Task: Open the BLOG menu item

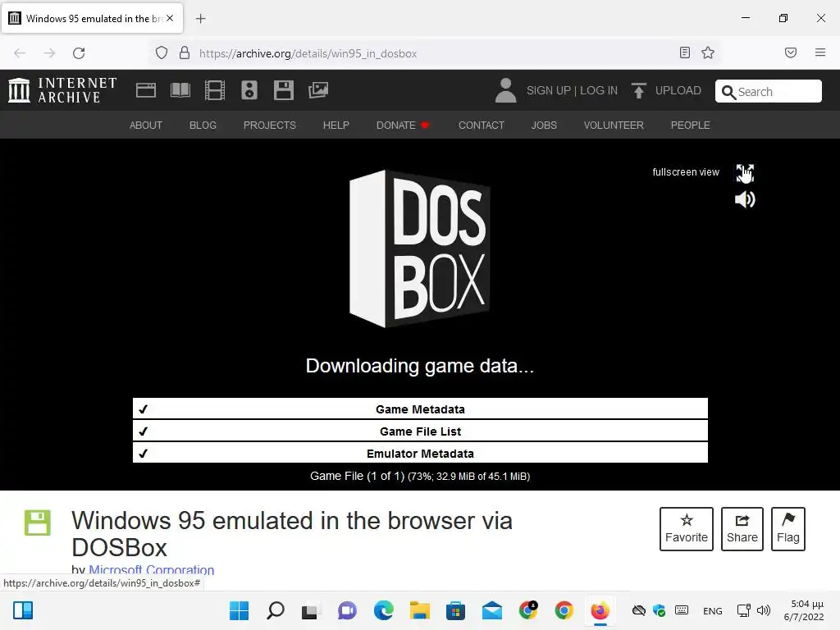Action: pos(203,126)
